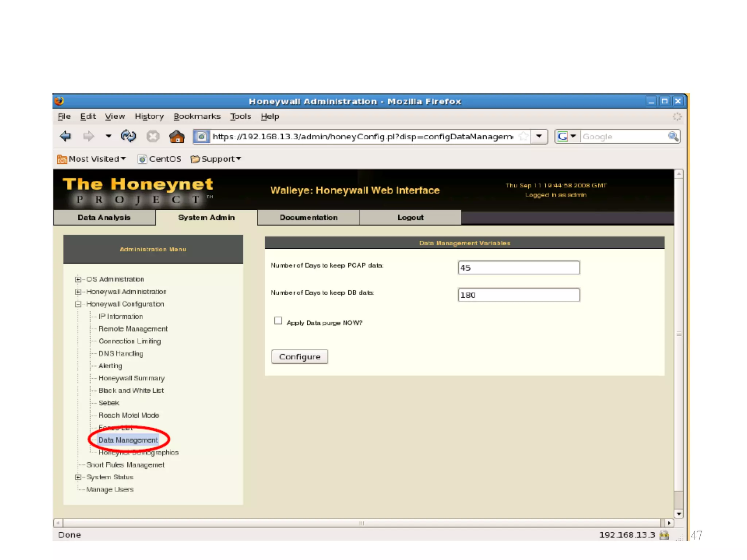Click the vertical scrollbar down arrow

pyautogui.click(x=678, y=514)
